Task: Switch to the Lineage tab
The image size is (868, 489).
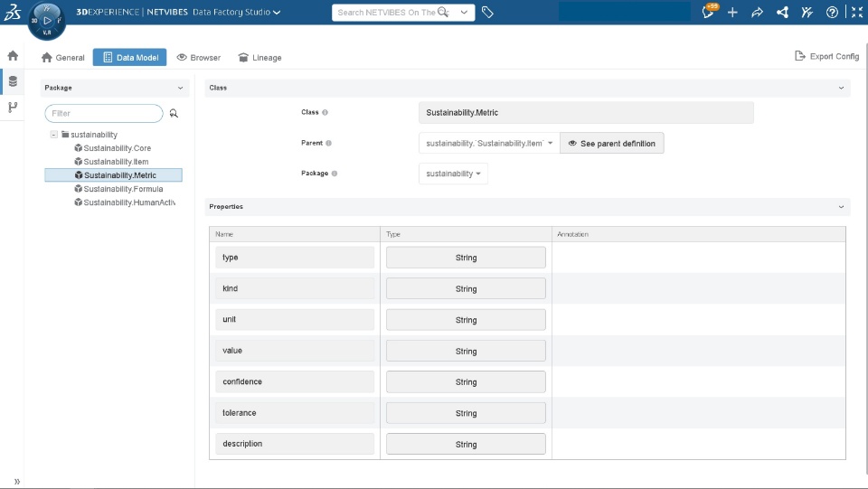Action: click(259, 58)
